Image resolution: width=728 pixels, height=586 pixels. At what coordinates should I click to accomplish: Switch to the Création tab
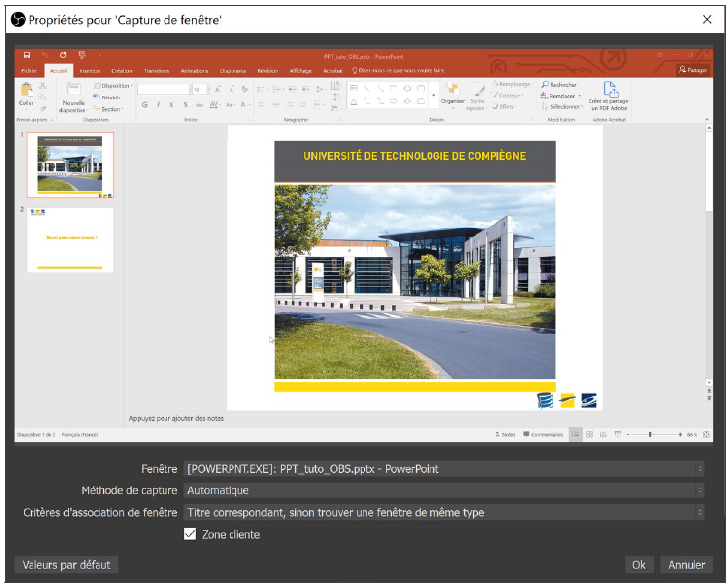(x=121, y=71)
